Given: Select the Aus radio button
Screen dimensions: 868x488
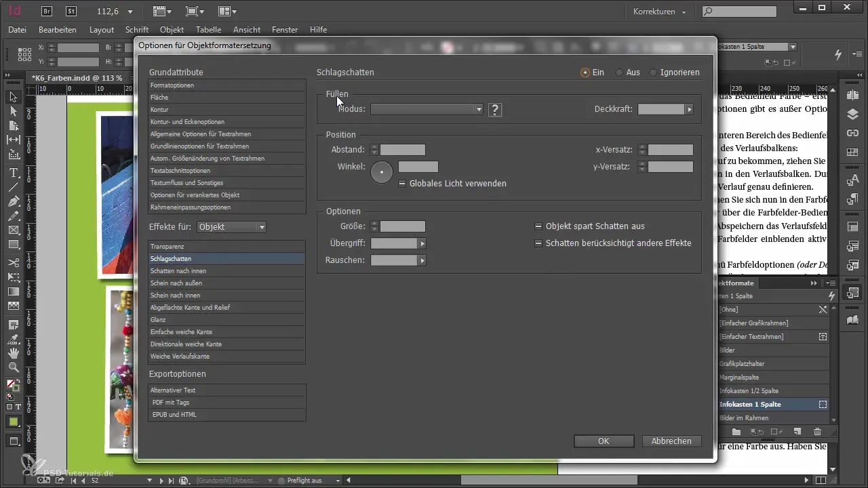Looking at the screenshot, I should point(620,73).
